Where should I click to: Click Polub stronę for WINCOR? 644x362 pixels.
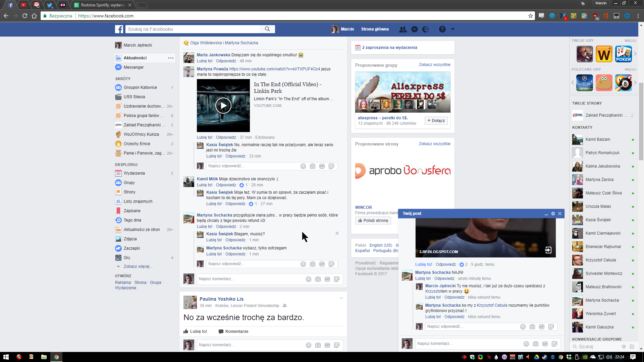coord(373,221)
